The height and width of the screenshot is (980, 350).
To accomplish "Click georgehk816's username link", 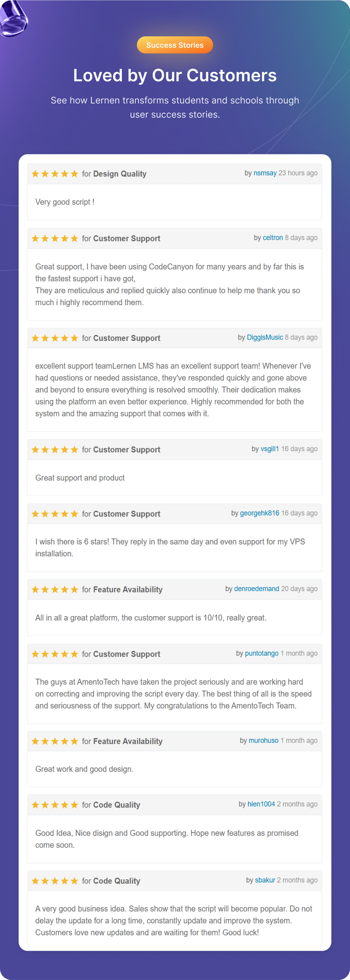I will 260,513.
